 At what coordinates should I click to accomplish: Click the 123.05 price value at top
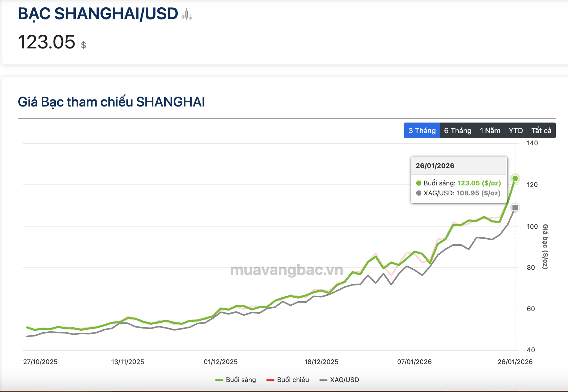(47, 42)
